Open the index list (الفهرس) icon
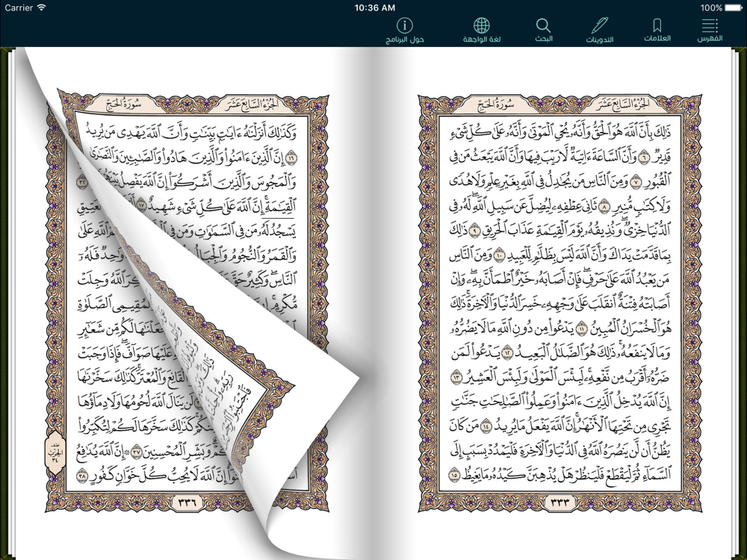 coord(710,25)
